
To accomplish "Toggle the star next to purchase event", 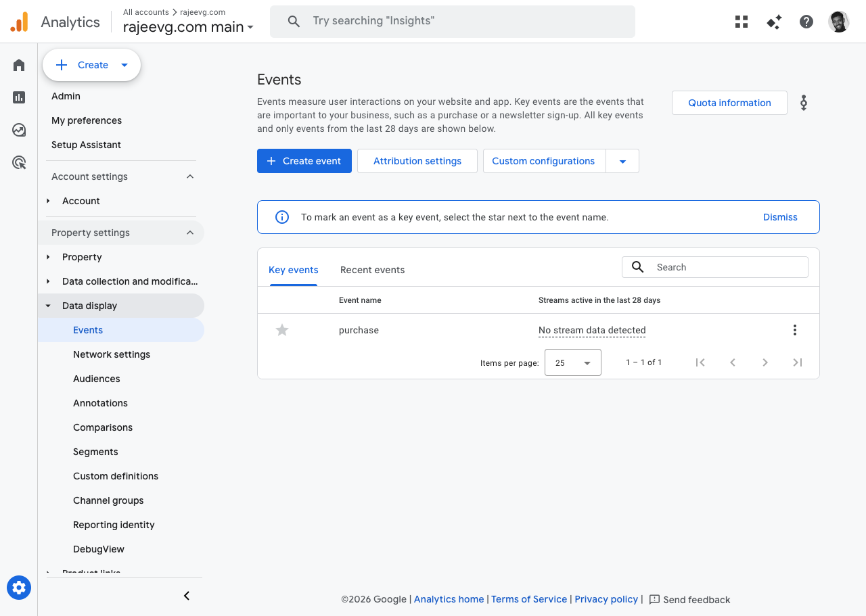I will [282, 330].
